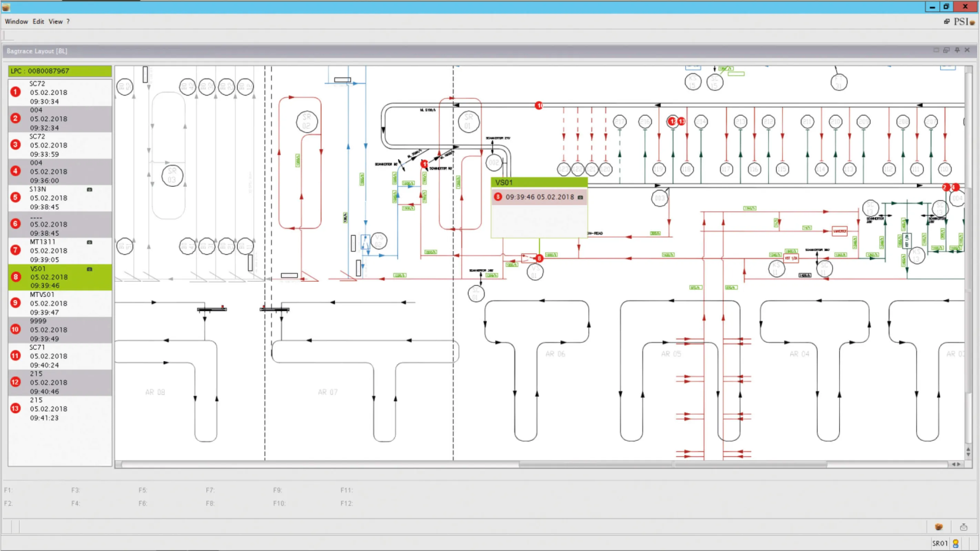
Task: Select trace entry 1 SC72 at 09:30:34
Action: 60,92
